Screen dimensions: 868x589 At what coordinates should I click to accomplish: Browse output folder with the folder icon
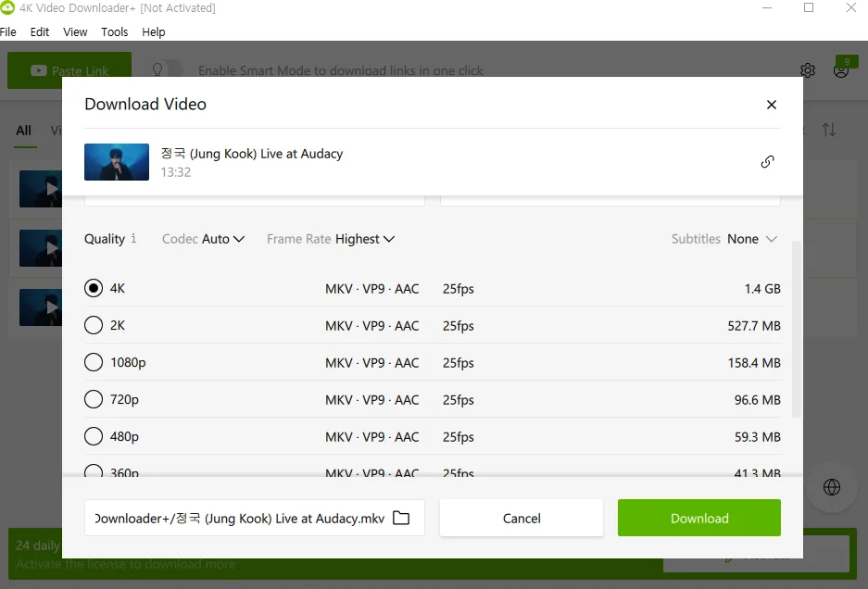click(401, 518)
